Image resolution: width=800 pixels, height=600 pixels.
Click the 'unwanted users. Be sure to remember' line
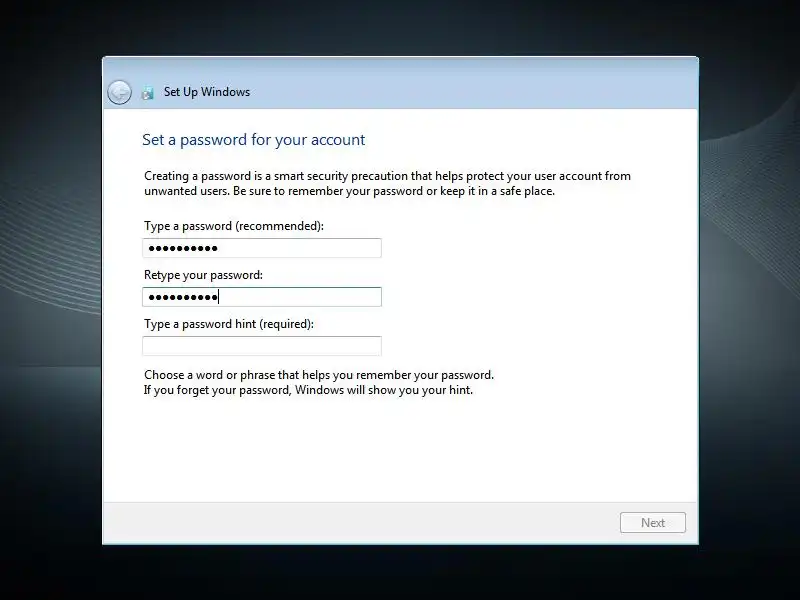pos(349,191)
